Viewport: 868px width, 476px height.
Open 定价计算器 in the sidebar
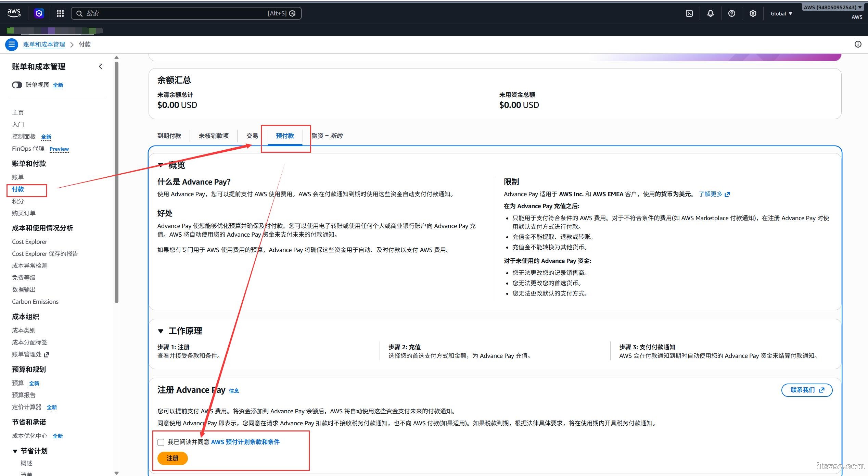[27, 407]
